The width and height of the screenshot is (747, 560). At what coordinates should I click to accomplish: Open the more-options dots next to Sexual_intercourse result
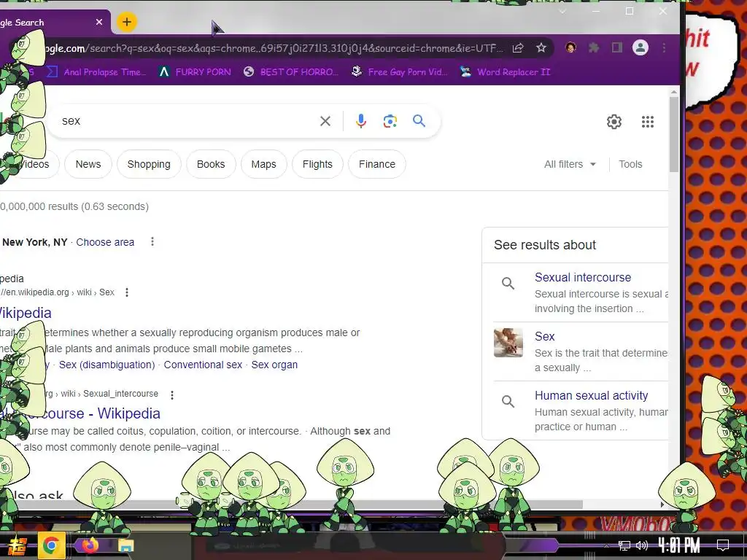pyautogui.click(x=172, y=394)
